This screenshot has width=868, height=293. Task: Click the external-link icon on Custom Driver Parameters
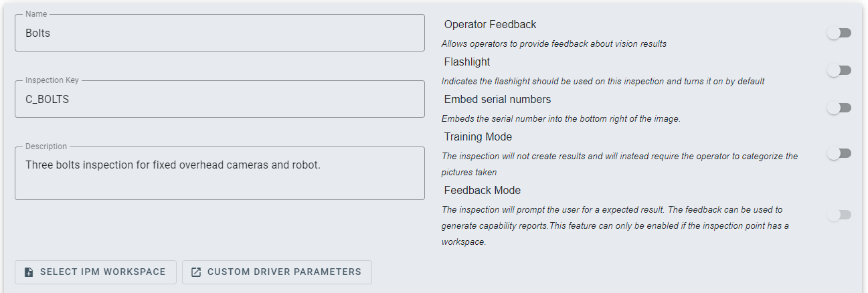pyautogui.click(x=196, y=272)
